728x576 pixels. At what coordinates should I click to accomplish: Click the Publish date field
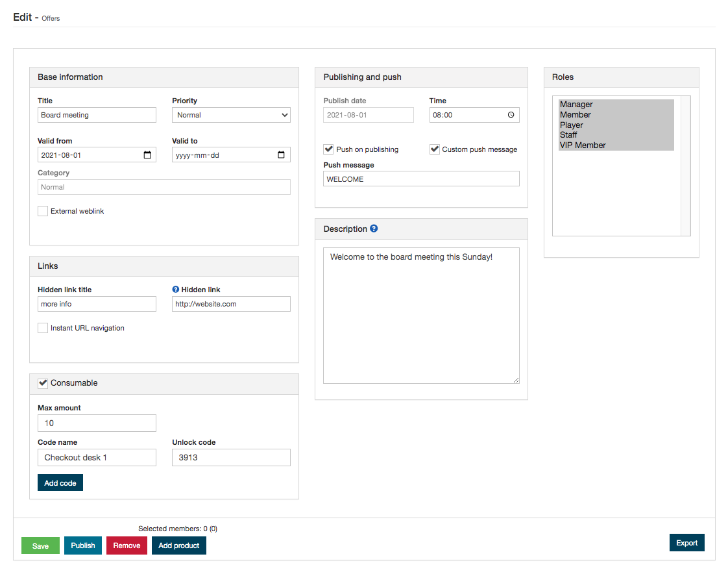pos(369,115)
